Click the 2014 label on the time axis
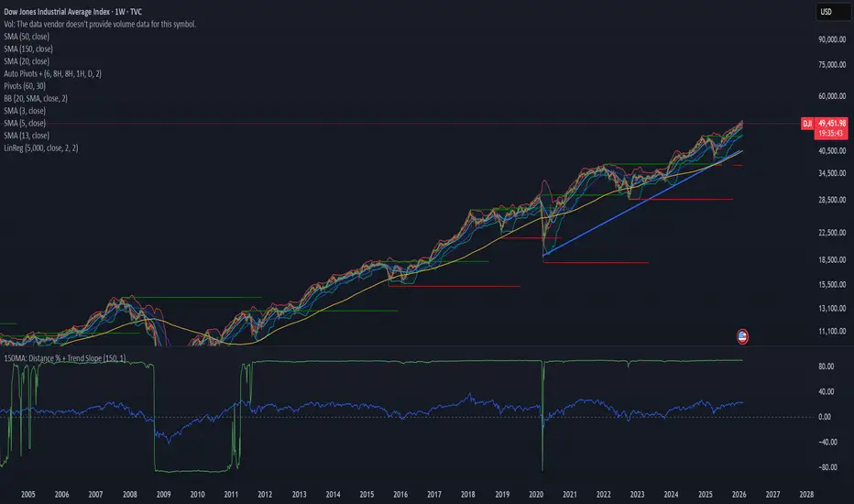 (x=333, y=495)
